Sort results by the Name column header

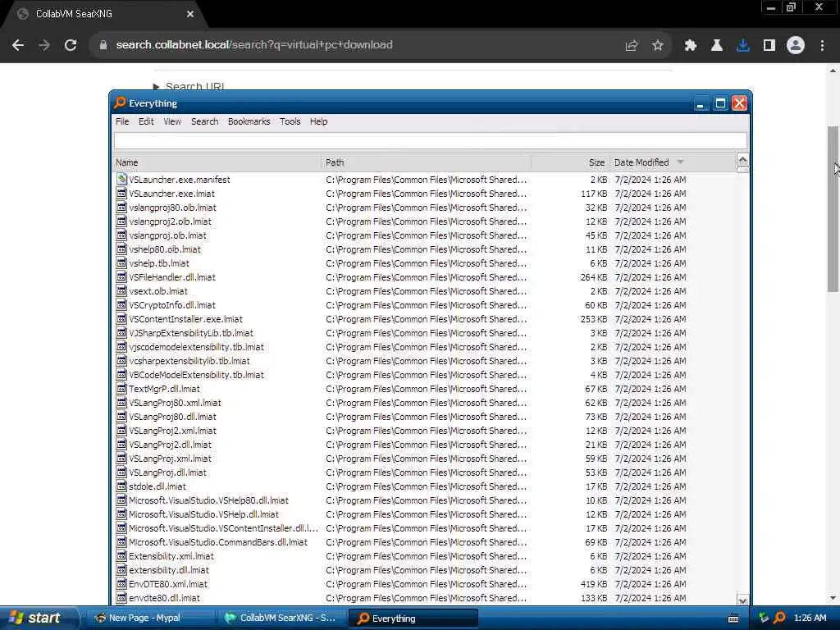(217, 162)
